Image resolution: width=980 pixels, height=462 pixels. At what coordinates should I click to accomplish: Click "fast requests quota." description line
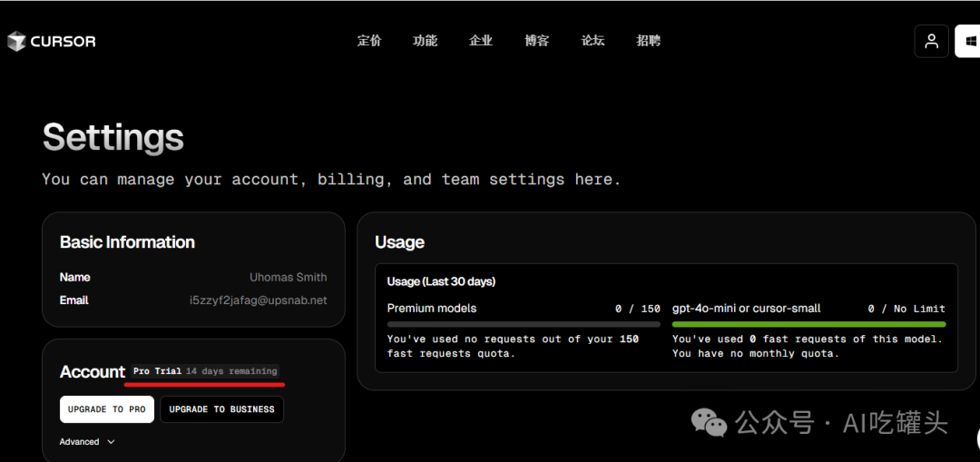point(450,354)
